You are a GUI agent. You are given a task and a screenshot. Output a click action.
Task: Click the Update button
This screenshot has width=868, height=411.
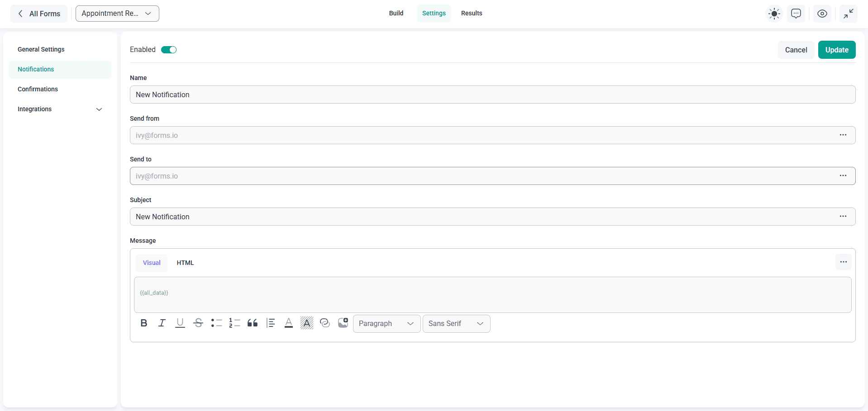pos(836,50)
